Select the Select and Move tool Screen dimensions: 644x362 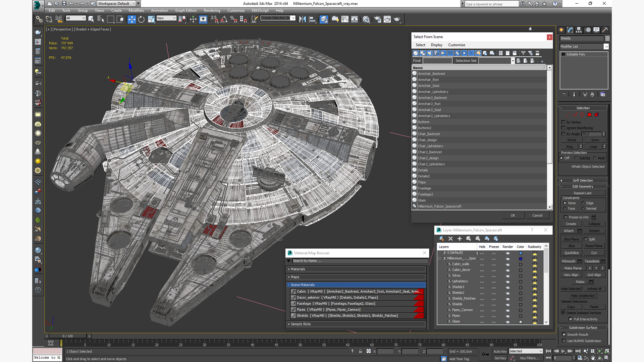pos(131,19)
